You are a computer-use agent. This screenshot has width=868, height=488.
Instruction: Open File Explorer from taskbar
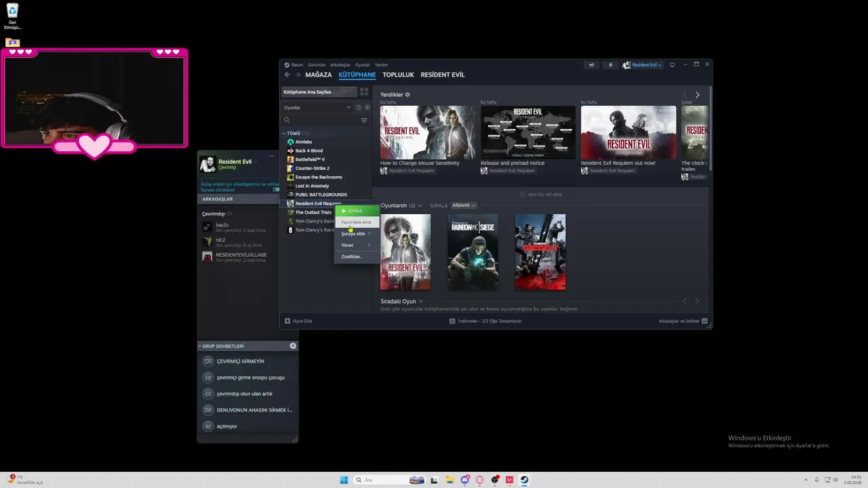(x=450, y=480)
